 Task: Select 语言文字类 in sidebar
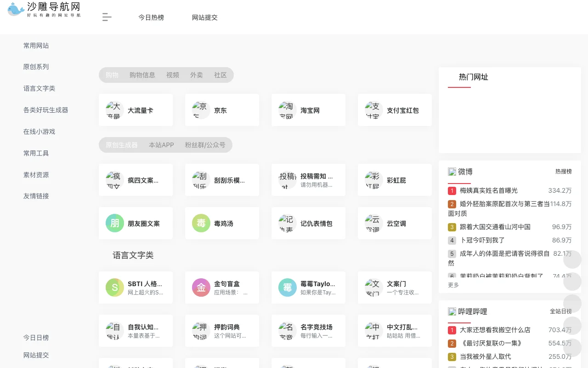point(40,88)
